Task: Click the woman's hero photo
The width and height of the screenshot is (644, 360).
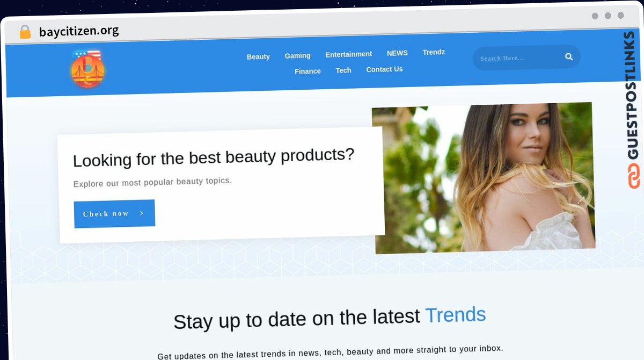Action: tap(484, 178)
